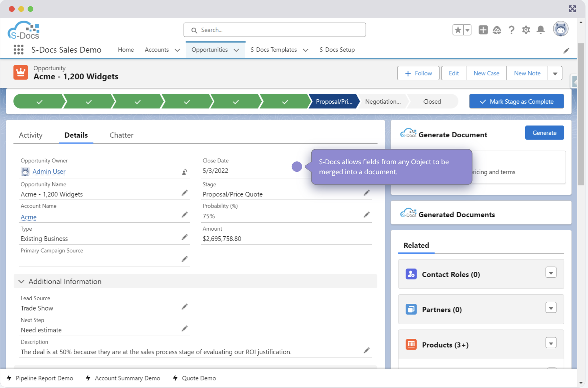Edit the Opportunity Name field pencil
Viewport: 588px width, 388px height.
184,193
